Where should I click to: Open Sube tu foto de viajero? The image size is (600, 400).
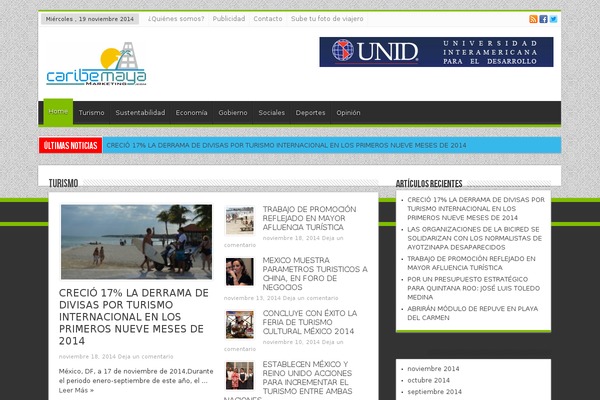(327, 19)
